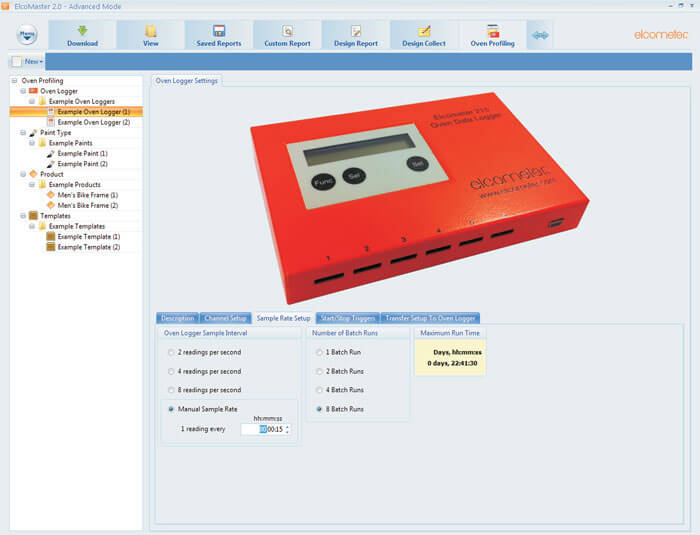Switch to the Channel Setup tab
The image size is (700, 535).
(x=225, y=318)
